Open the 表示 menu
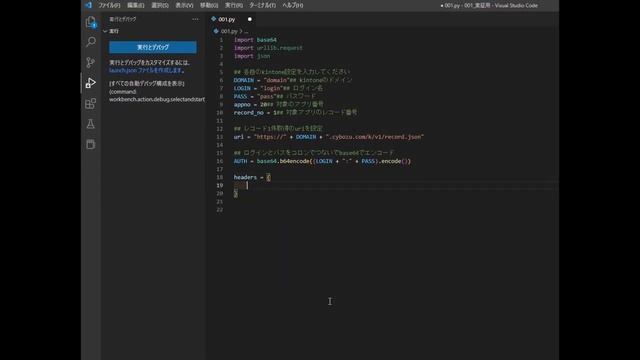The height and width of the screenshot is (360, 640). (184, 5)
